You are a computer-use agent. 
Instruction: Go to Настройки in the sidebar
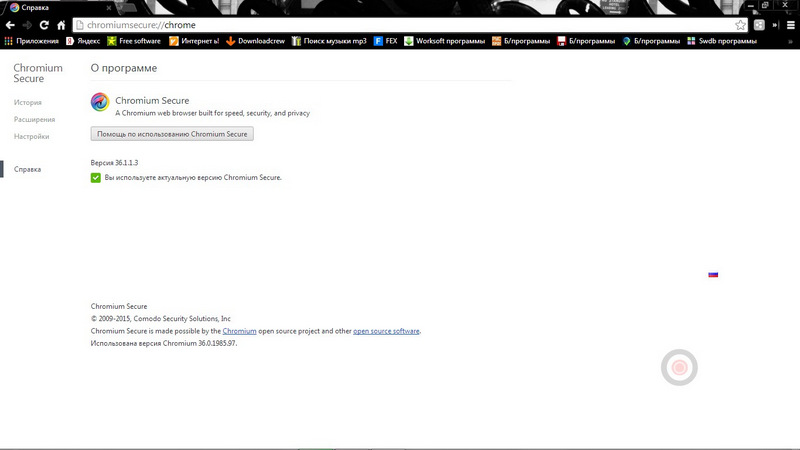coord(31,137)
